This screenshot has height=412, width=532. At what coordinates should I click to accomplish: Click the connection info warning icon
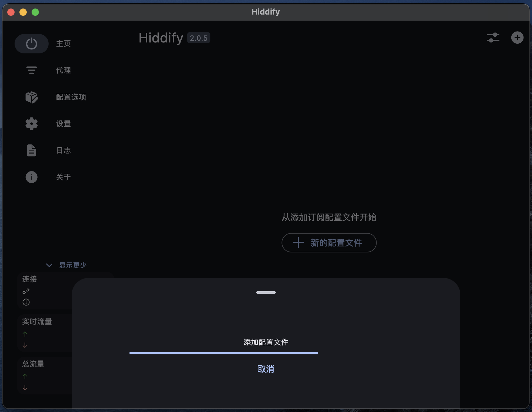(26, 302)
